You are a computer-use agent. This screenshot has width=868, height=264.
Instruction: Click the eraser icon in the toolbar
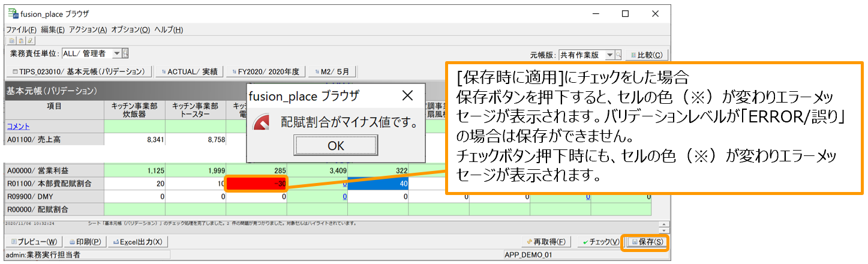pos(29,41)
